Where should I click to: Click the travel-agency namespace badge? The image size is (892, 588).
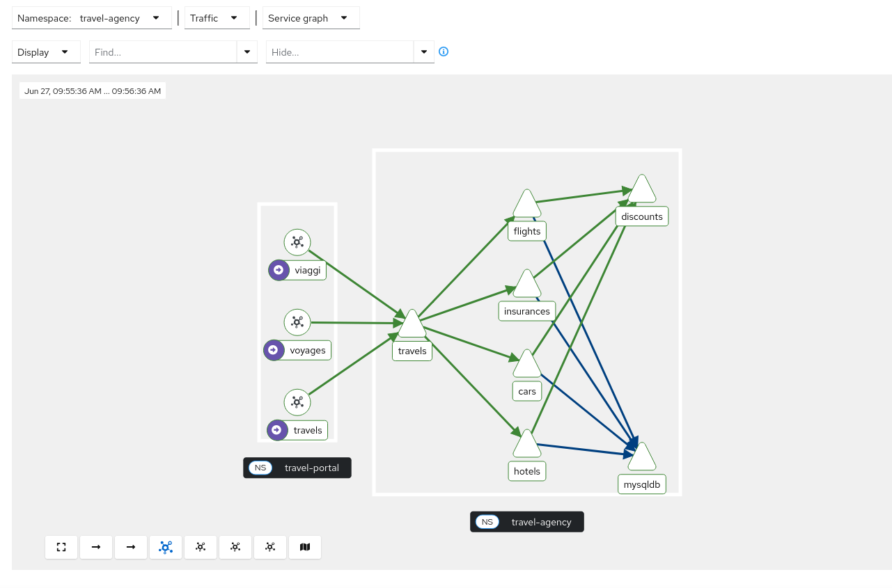(526, 521)
